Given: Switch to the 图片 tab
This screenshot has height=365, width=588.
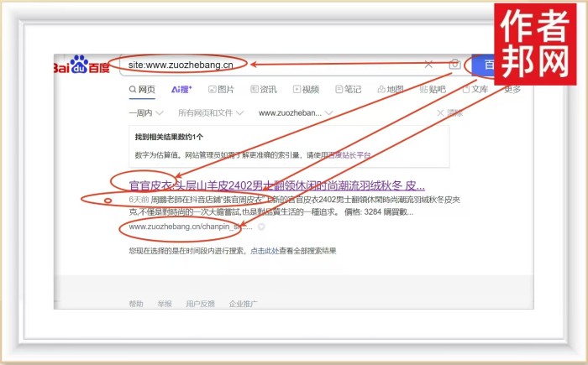Looking at the screenshot, I should [x=221, y=89].
